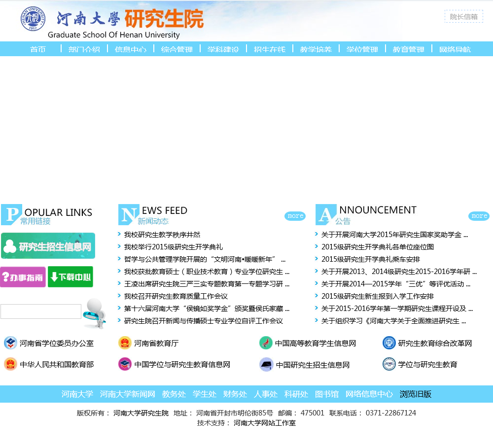Viewport: 493px width, 448px height.
Task: Open 部门介绍 navigation menu item
Action: coord(84,49)
